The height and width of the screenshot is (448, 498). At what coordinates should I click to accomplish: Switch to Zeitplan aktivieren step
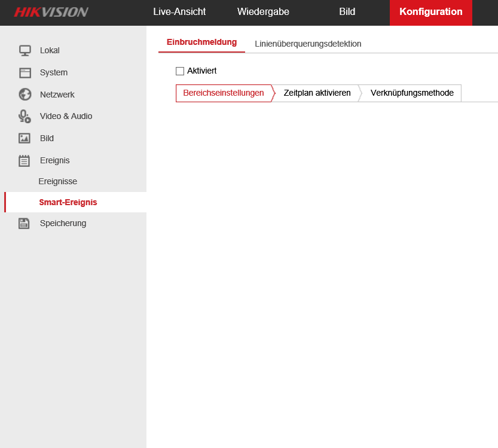pos(317,93)
